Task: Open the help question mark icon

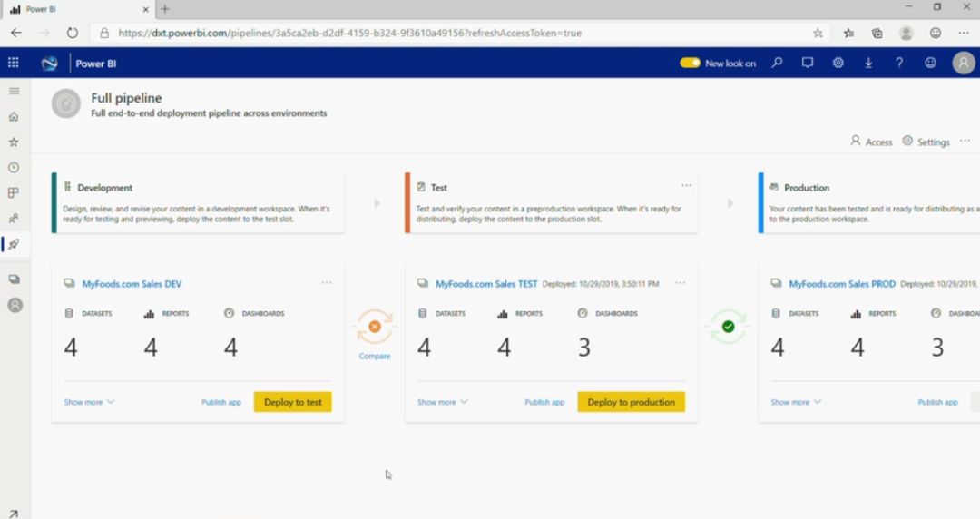Action: [898, 63]
